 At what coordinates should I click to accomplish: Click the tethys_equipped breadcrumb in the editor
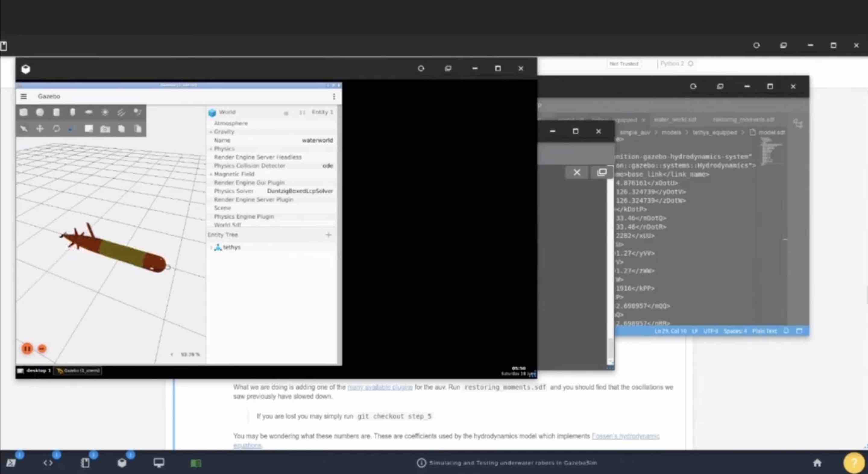click(714, 132)
